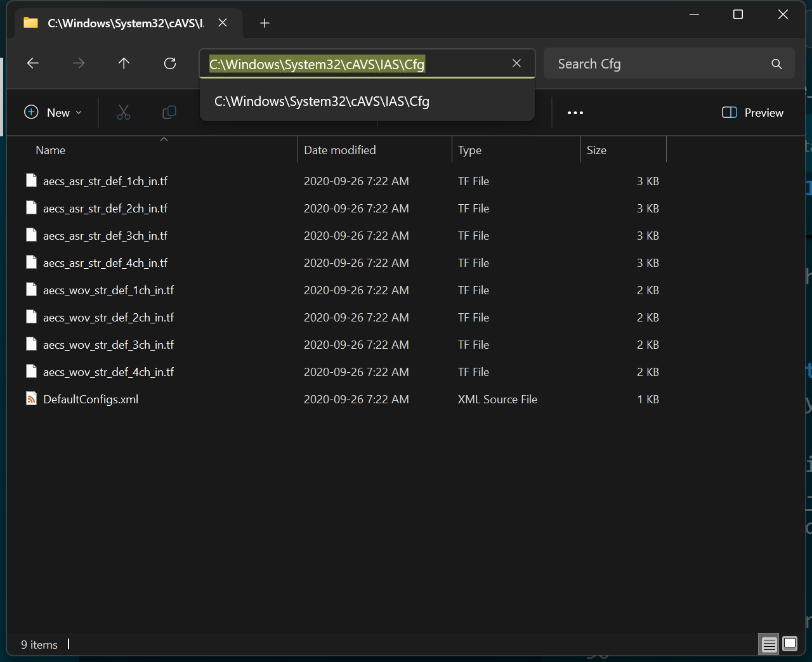The height and width of the screenshot is (662, 812).
Task: Open the See more ellipsis menu
Action: tap(575, 113)
